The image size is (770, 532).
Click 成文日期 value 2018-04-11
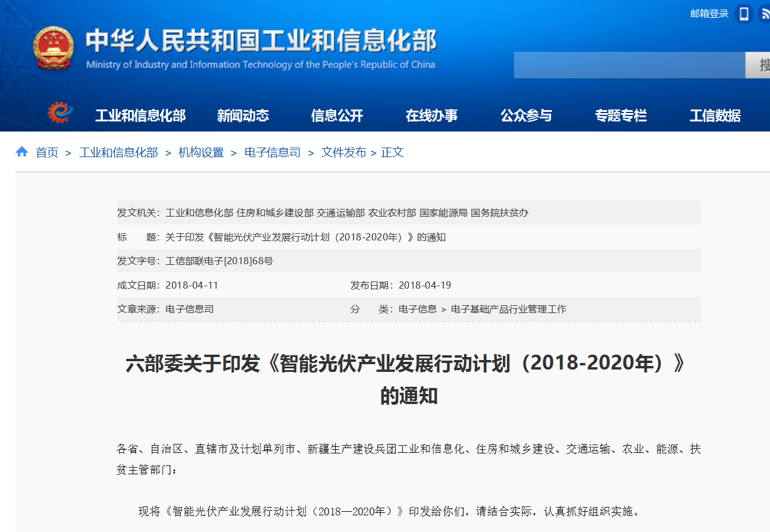(x=192, y=285)
